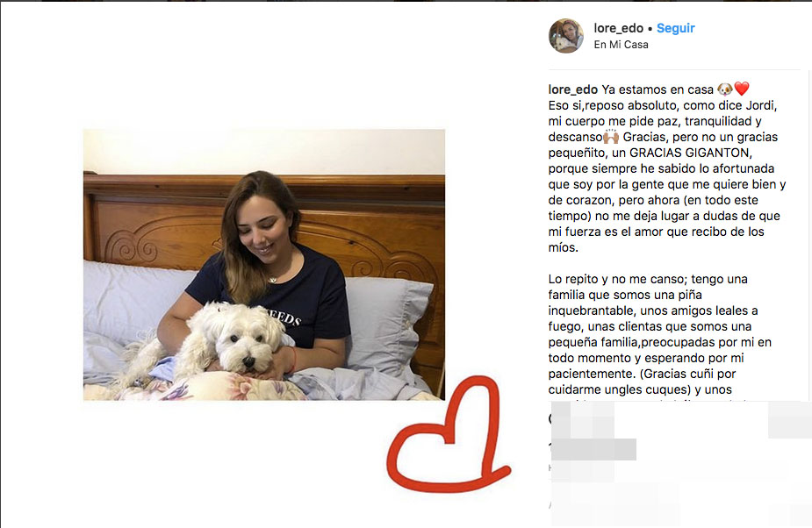Follow the account with Seguir
812x528 pixels.
pos(676,28)
